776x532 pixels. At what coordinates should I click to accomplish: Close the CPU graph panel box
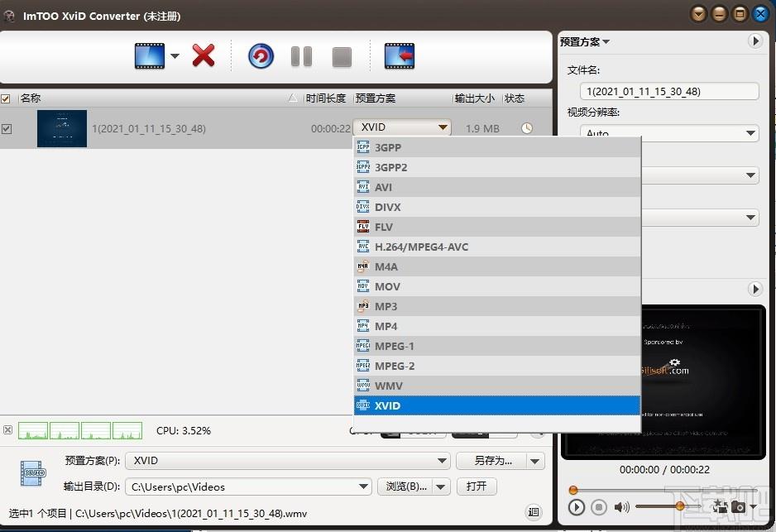(8, 430)
